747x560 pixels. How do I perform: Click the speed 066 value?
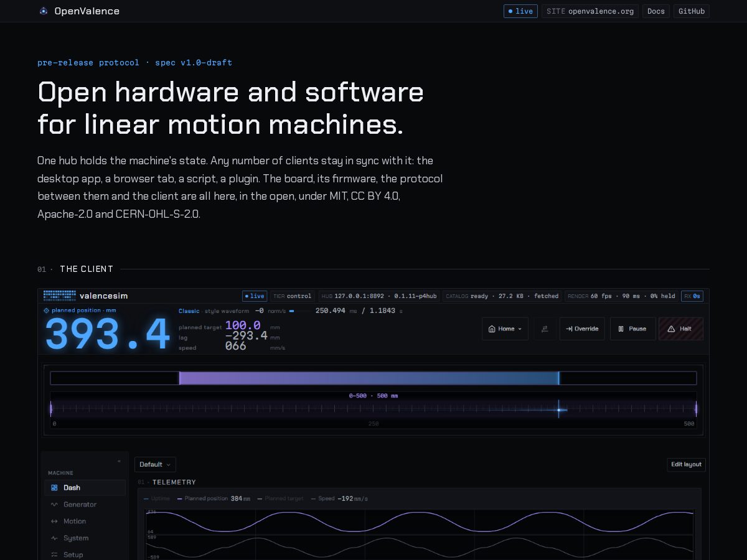pyautogui.click(x=236, y=347)
